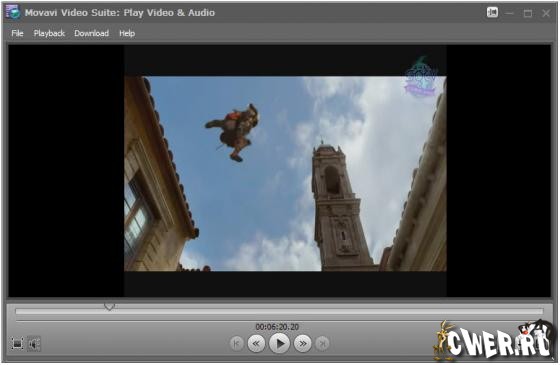Open the Download menu
Screen dimensions: 560x365
(x=91, y=33)
